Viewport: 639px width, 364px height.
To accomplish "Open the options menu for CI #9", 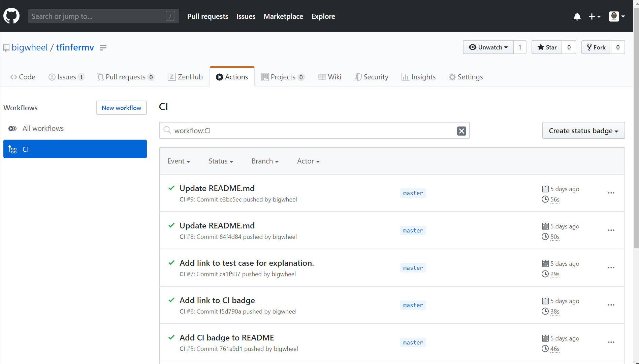I will (611, 193).
